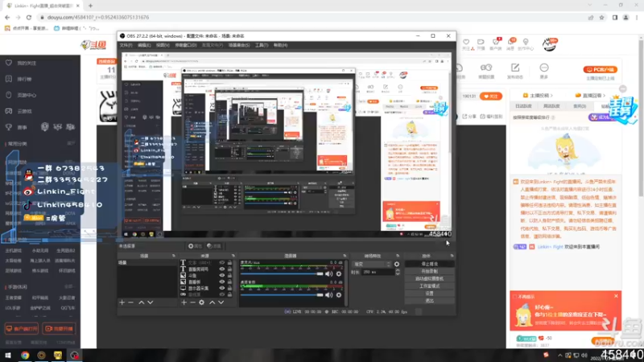Click the 分享 share icon
Image resolution: width=644 pixels, height=362 pixels.
click(465, 117)
